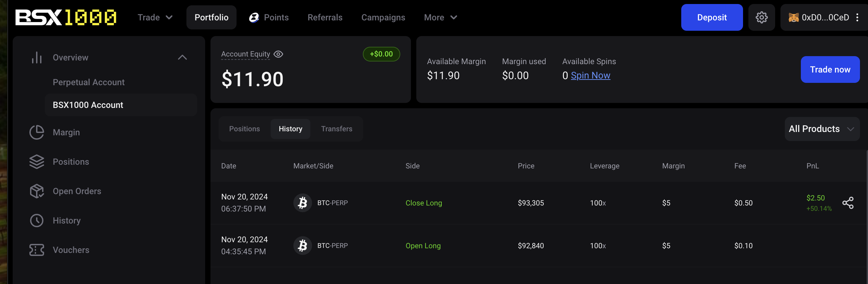Click the BSX1000 logo
Image resolution: width=868 pixels, height=284 pixels.
click(x=66, y=17)
